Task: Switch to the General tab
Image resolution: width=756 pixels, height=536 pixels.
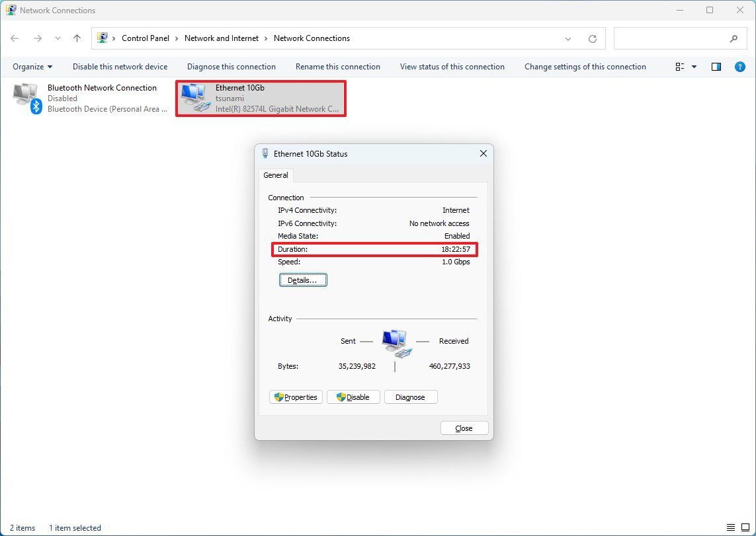Action: (x=276, y=175)
